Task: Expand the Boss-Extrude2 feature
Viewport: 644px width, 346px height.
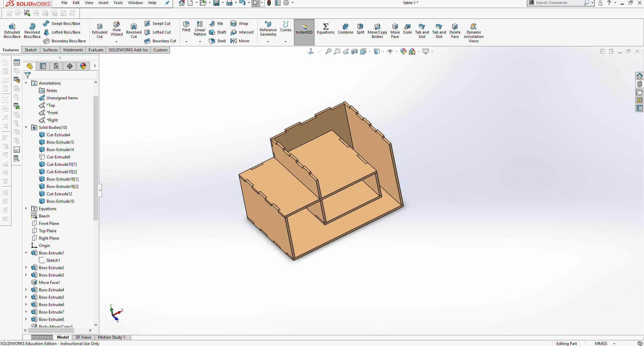Action: click(x=26, y=267)
